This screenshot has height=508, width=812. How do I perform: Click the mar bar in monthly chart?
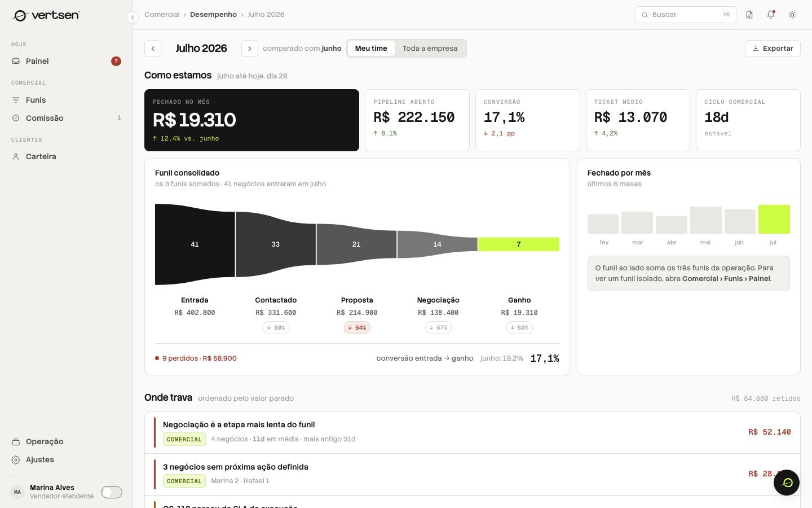coord(637,222)
